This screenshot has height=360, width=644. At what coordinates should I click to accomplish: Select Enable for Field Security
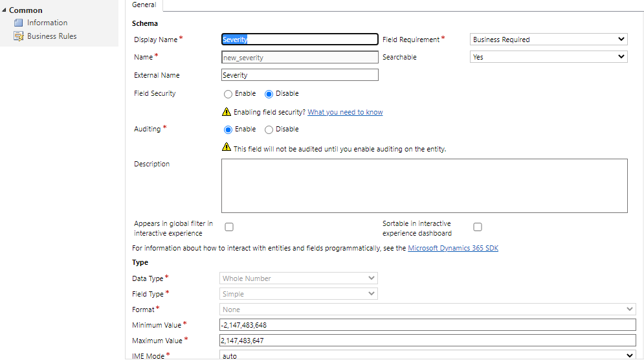point(228,94)
